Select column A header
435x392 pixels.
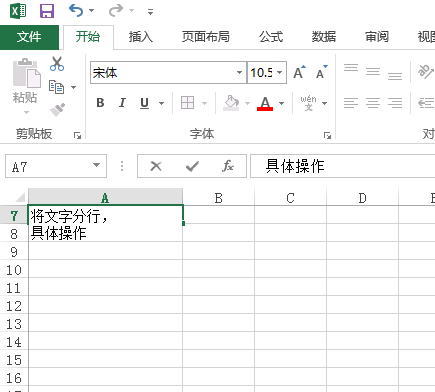105,198
